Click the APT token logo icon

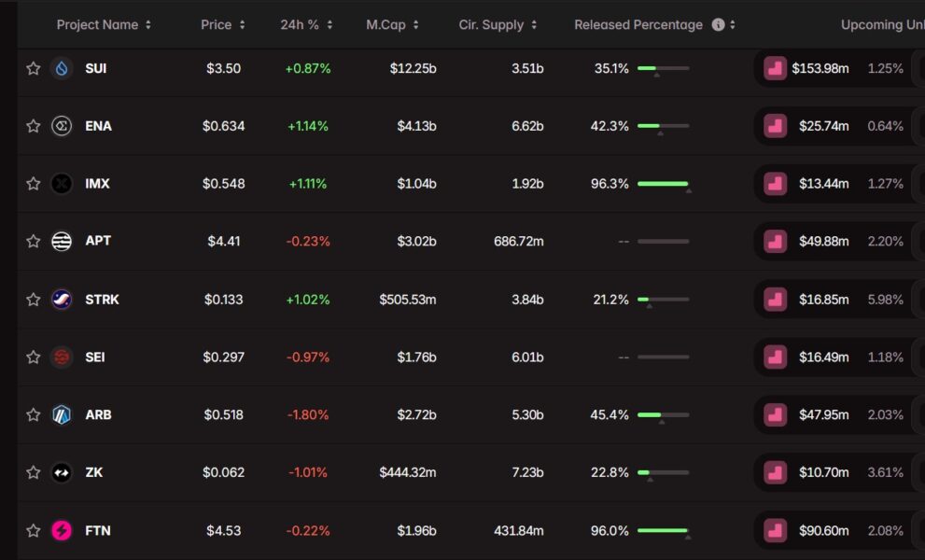pyautogui.click(x=62, y=242)
